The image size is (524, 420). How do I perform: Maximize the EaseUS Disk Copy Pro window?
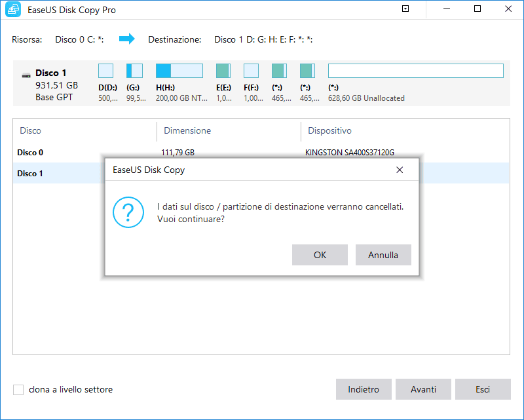477,9
